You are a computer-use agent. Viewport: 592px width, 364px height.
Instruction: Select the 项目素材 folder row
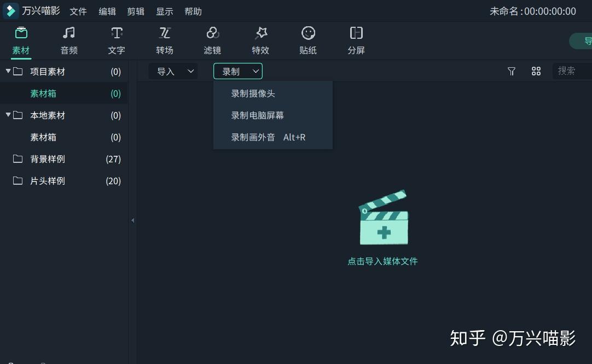64,71
